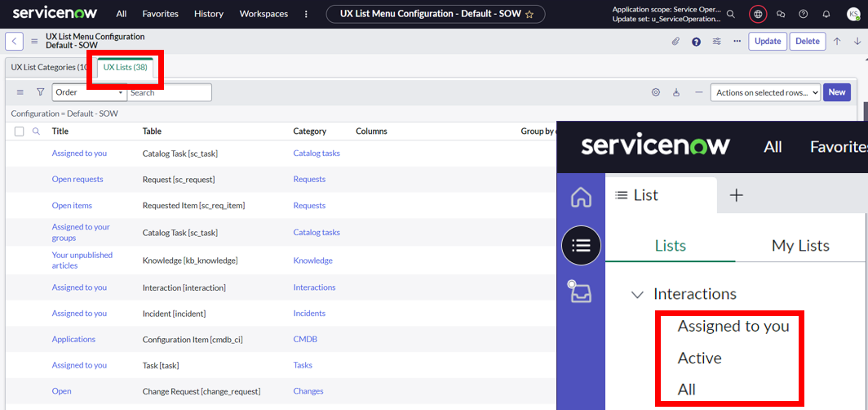The width and height of the screenshot is (868, 410).
Task: Click the list export download icon
Action: click(x=676, y=92)
